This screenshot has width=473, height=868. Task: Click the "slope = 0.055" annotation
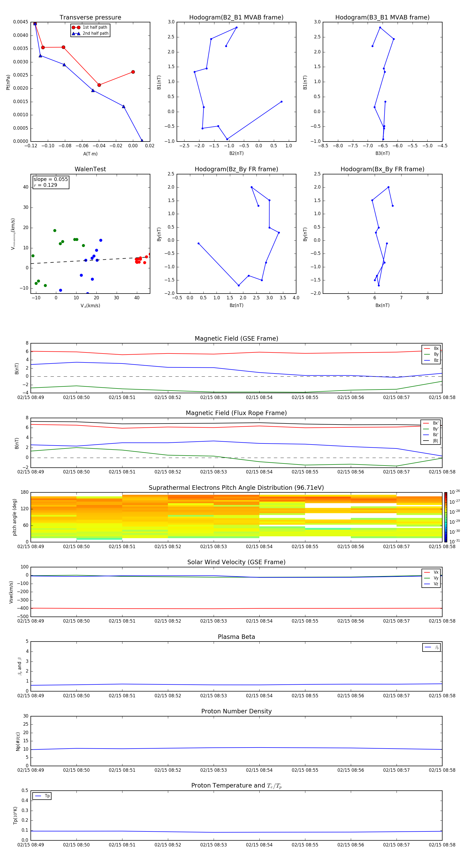tap(51, 179)
